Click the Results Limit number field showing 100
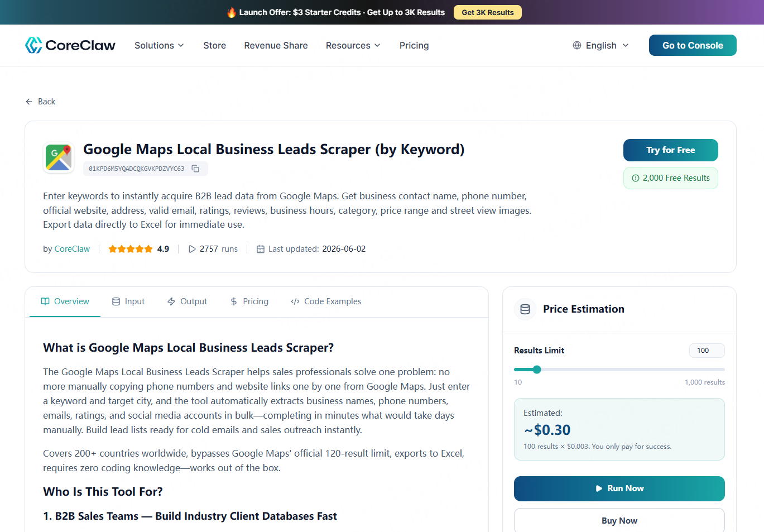This screenshot has height=532, width=764. coord(707,351)
